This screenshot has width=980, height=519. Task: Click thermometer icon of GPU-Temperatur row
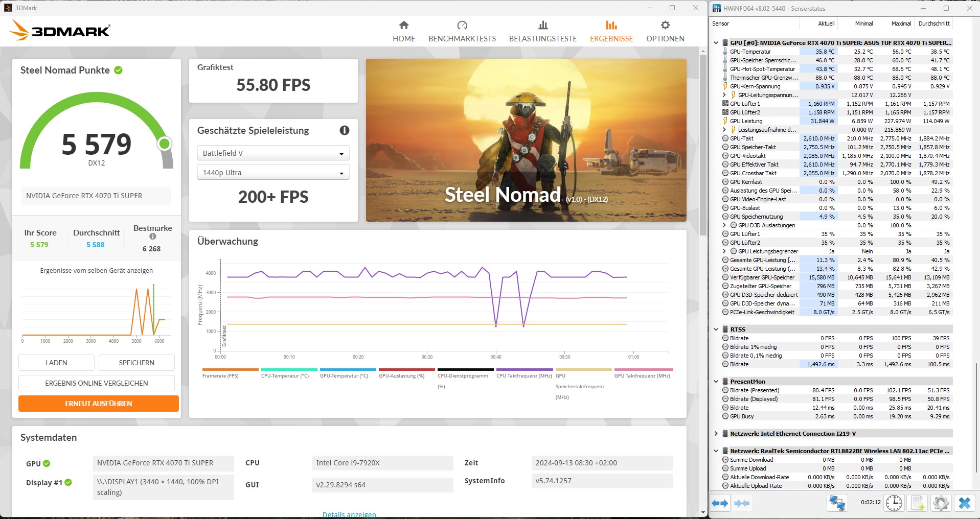pos(725,52)
